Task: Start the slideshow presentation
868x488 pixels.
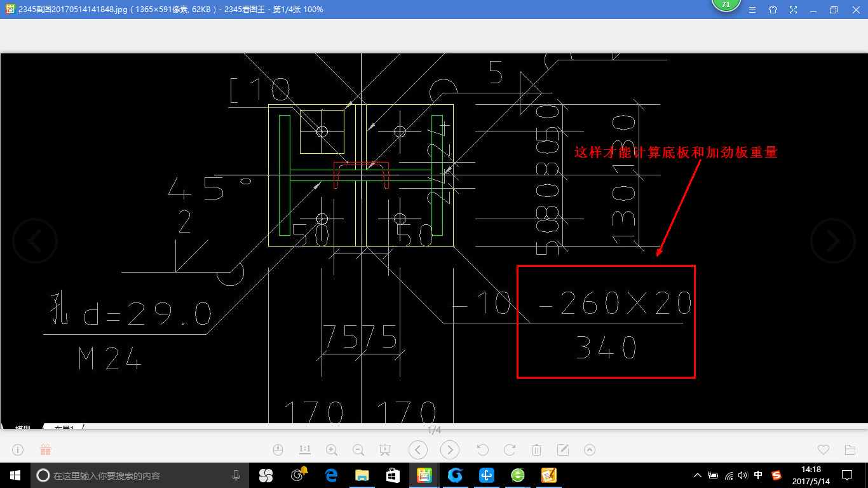Action: tap(385, 450)
